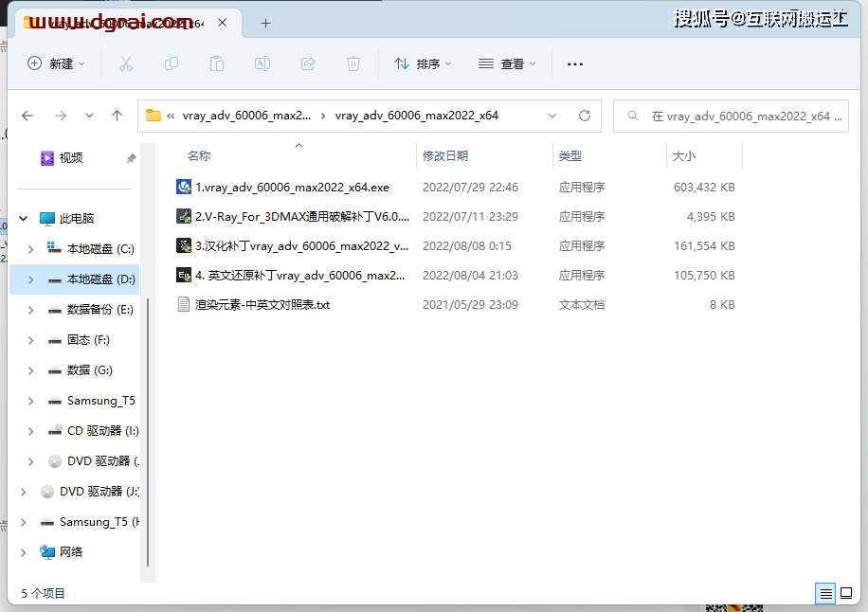Click the Cut scissors icon in toolbar
868x612 pixels.
tap(126, 63)
